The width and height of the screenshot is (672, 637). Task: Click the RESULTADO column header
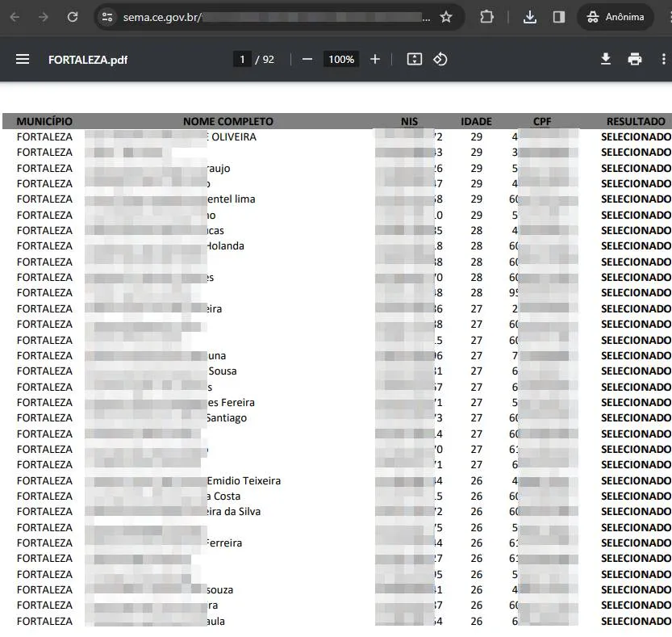(636, 121)
